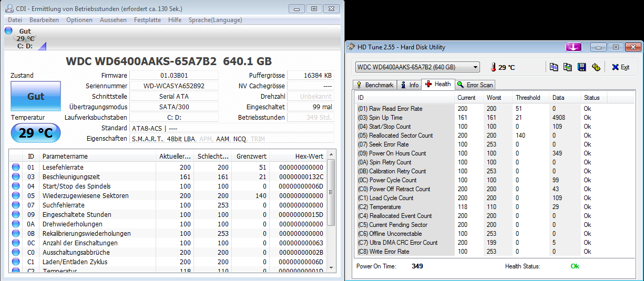Click the blue Gut health status button

pos(36,97)
